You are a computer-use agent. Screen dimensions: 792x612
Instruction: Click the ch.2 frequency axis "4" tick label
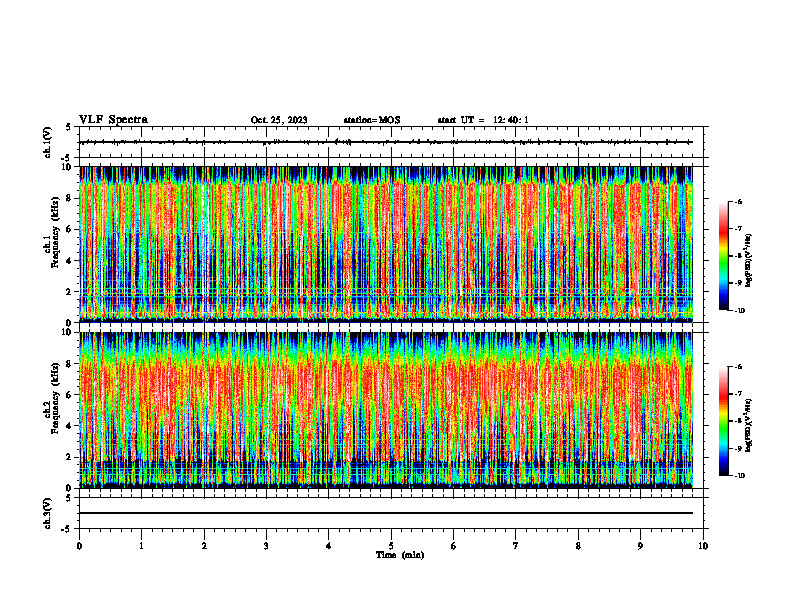click(71, 426)
